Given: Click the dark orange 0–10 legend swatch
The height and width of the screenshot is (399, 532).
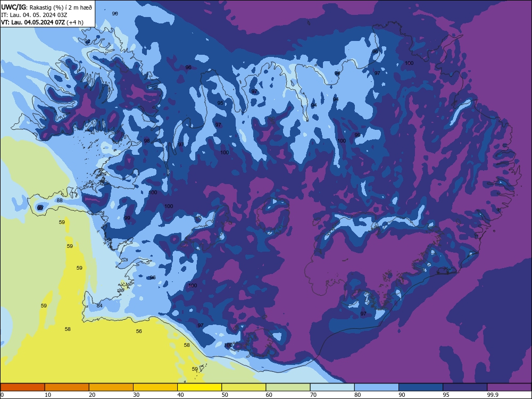Looking at the screenshot, I should pos(22,387).
